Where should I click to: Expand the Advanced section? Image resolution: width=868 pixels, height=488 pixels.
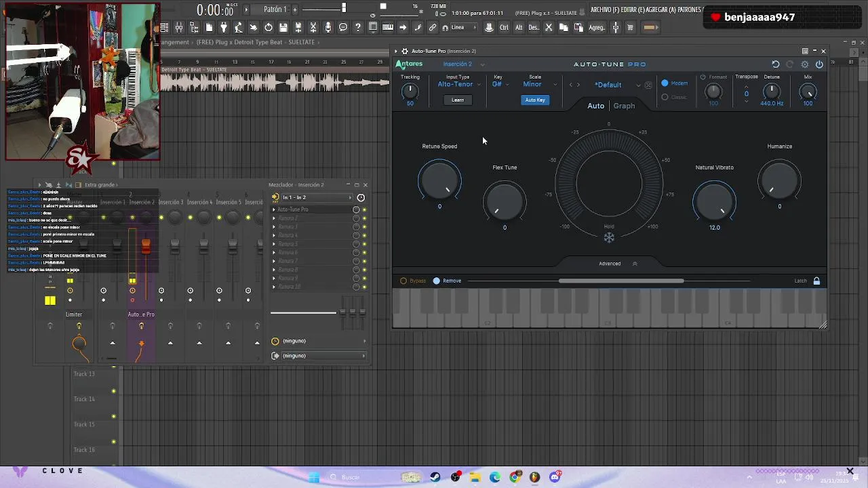click(618, 264)
